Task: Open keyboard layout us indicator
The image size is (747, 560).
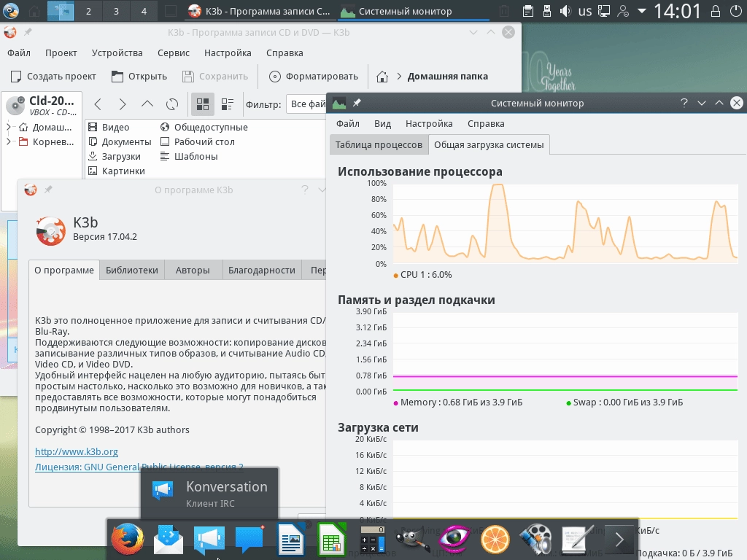Action: (584, 11)
